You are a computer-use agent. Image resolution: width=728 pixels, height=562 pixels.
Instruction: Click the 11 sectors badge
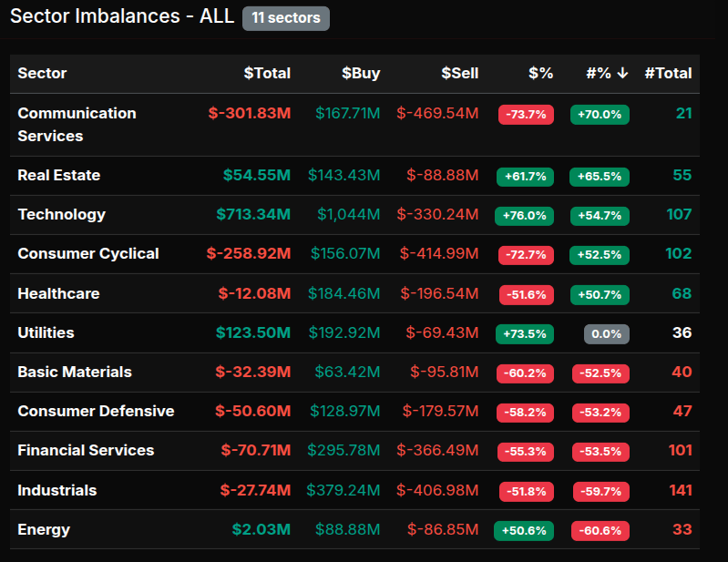tap(285, 18)
